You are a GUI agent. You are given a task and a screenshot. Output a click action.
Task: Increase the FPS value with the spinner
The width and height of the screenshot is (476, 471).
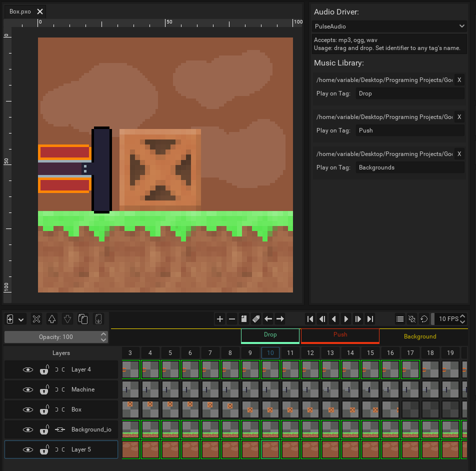(462, 316)
